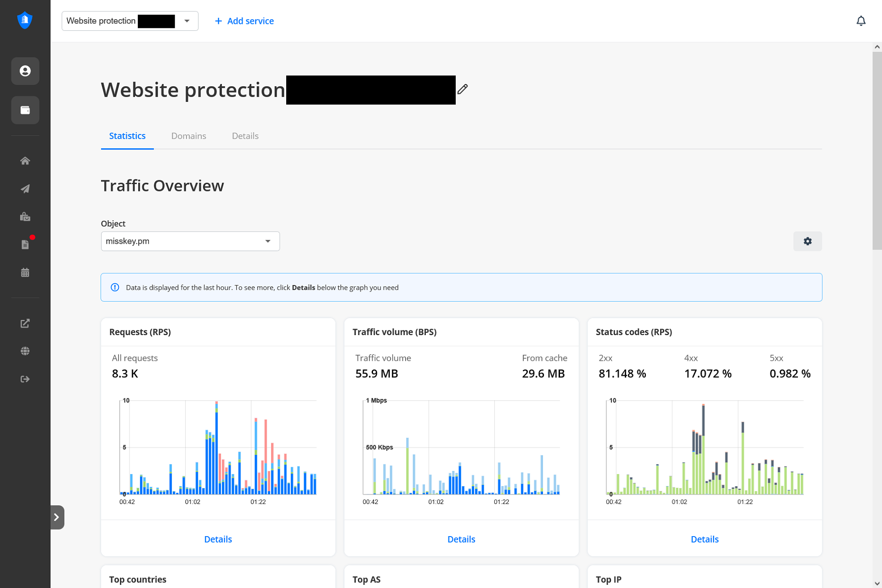Expand the sidebar with chevron arrow

(57, 517)
